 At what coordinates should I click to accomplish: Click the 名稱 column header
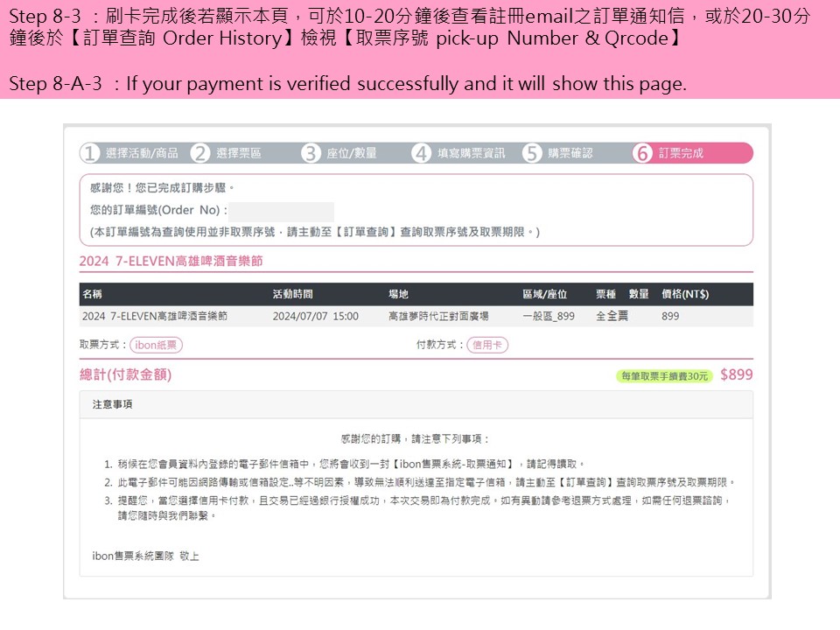(x=92, y=294)
